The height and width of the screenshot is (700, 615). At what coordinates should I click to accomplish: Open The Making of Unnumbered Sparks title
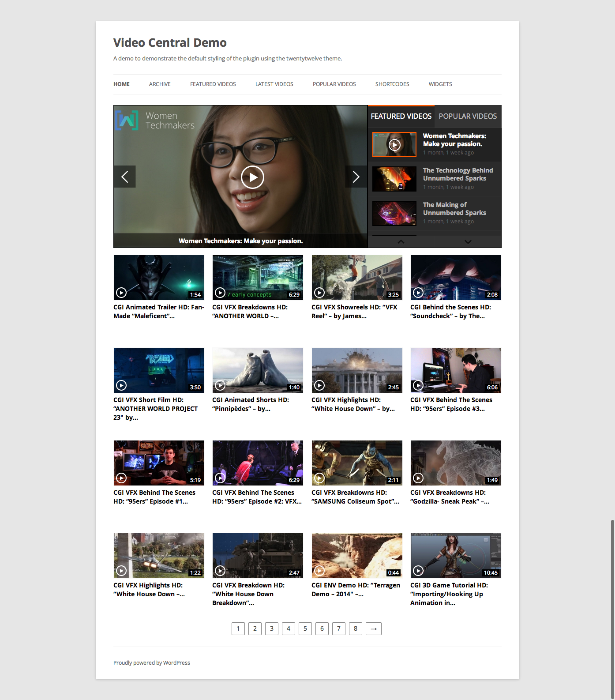point(454,209)
